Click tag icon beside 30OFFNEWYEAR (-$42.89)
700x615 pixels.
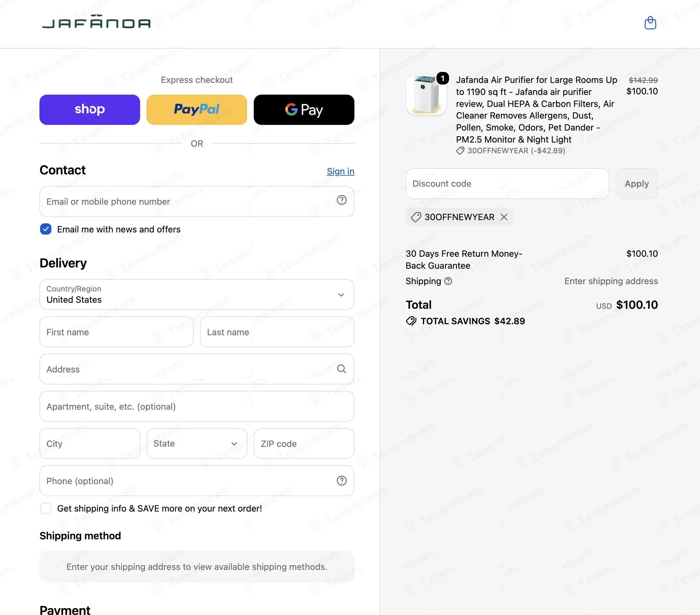[460, 150]
